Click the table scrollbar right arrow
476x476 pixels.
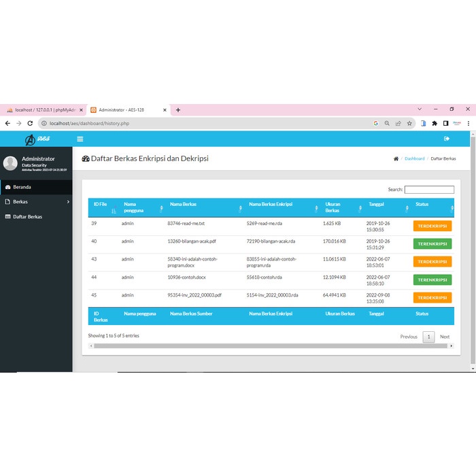click(x=452, y=345)
